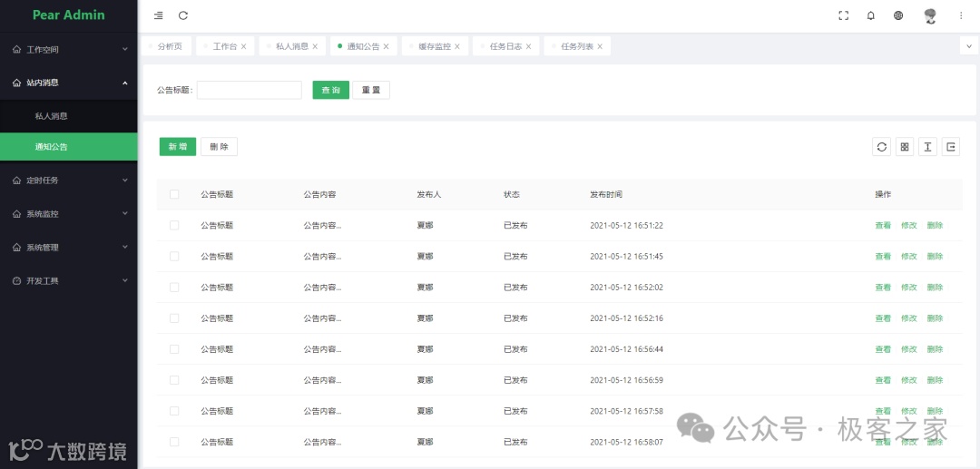Open the user avatar menu
The height and width of the screenshot is (469, 980).
930,16
